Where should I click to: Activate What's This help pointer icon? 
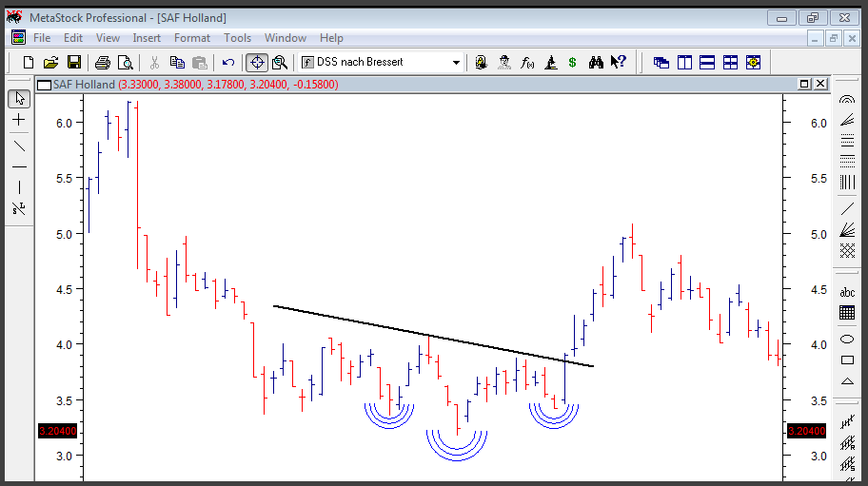pos(619,62)
